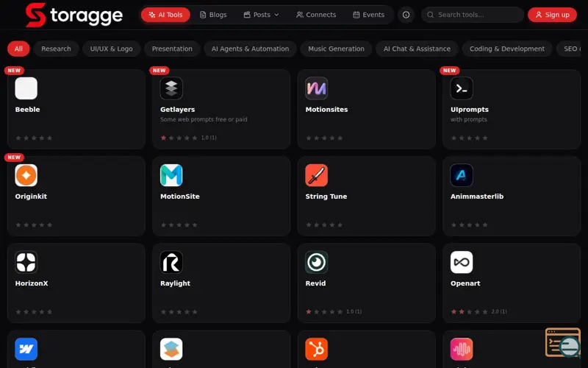This screenshot has height=368, width=588.
Task: Focus the Search tools input field
Action: (x=473, y=15)
